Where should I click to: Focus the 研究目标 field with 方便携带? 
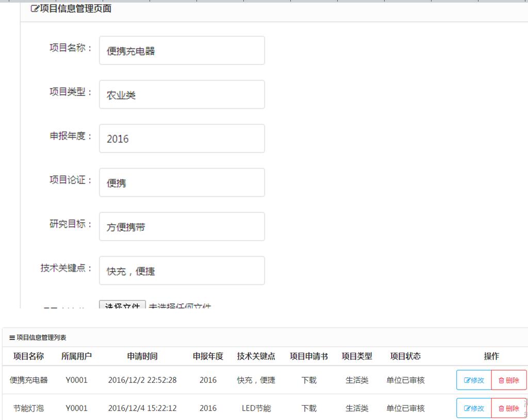[x=181, y=227]
